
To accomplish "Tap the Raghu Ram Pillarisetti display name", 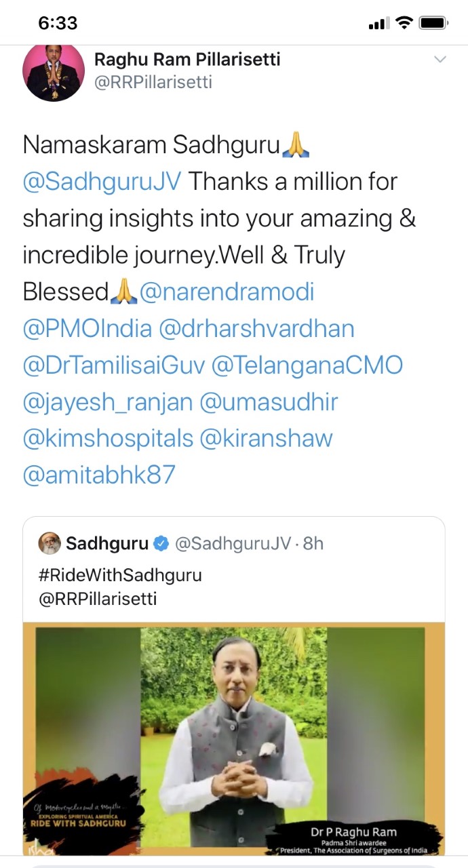I will (x=187, y=60).
